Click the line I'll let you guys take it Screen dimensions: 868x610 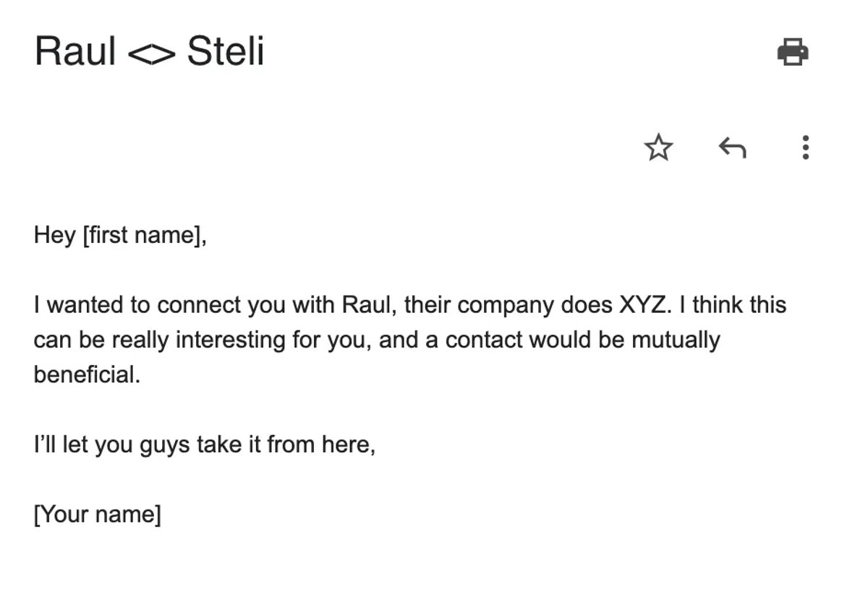205,444
